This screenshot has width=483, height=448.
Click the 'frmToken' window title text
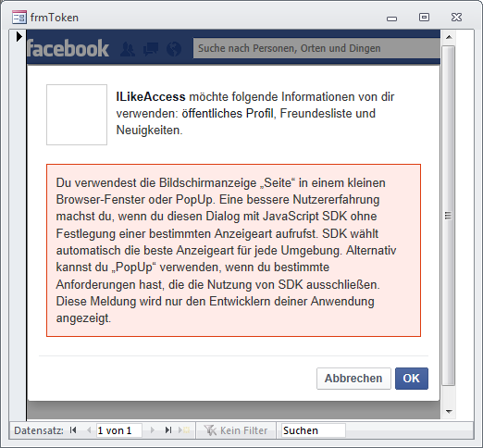click(55, 18)
